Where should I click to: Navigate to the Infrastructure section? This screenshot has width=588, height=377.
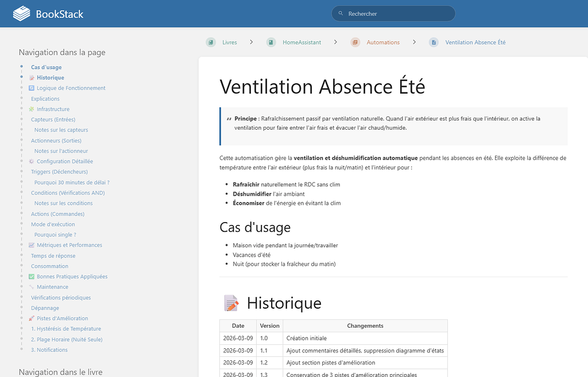coord(53,109)
